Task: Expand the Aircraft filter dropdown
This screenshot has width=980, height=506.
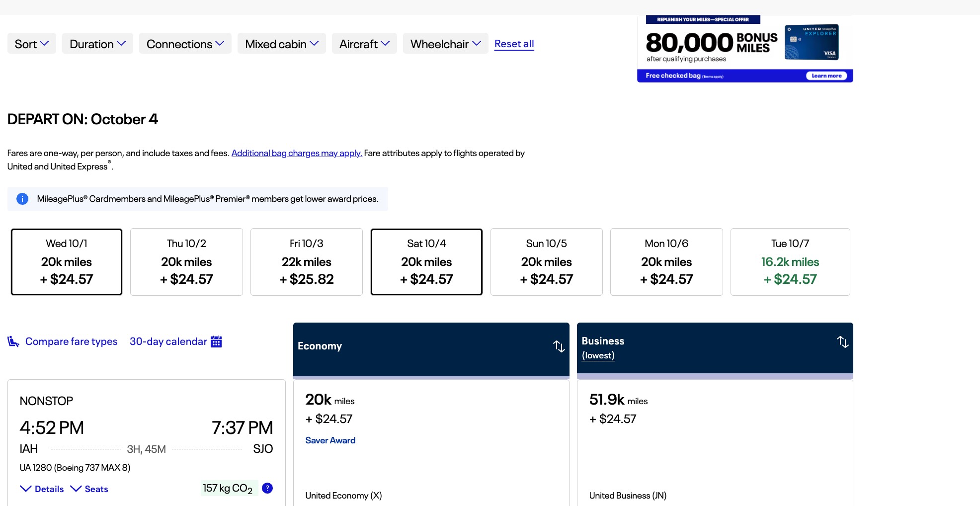Action: tap(364, 44)
